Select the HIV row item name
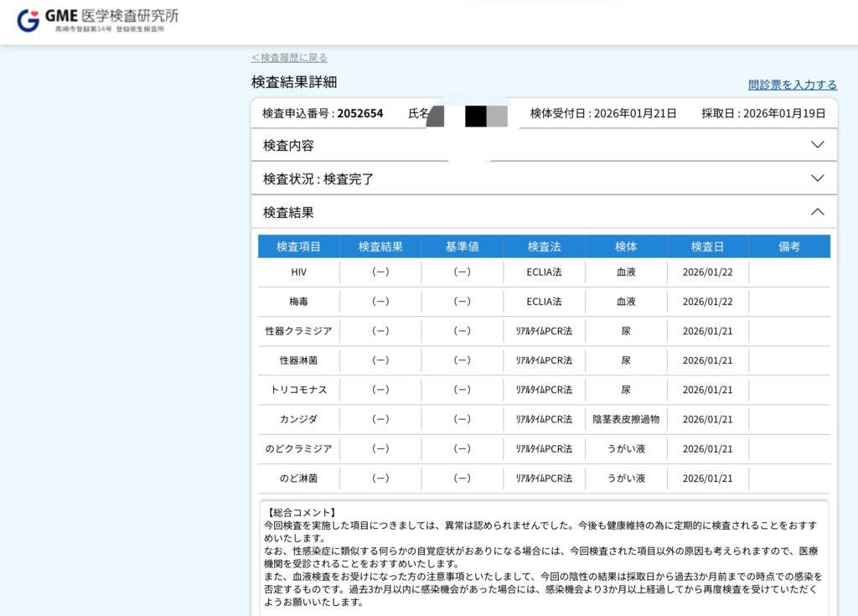Viewport: 858px width, 616px height. (x=299, y=272)
